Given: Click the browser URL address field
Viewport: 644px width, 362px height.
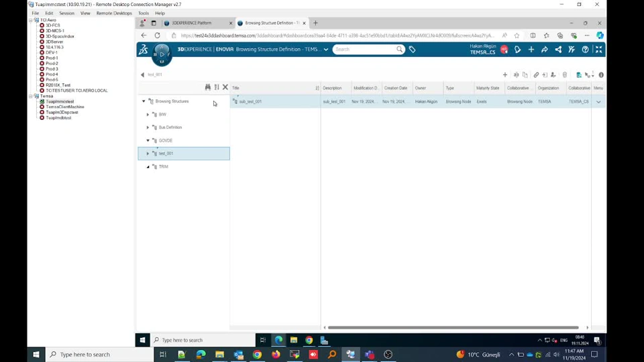Looking at the screenshot, I should click(337, 36).
